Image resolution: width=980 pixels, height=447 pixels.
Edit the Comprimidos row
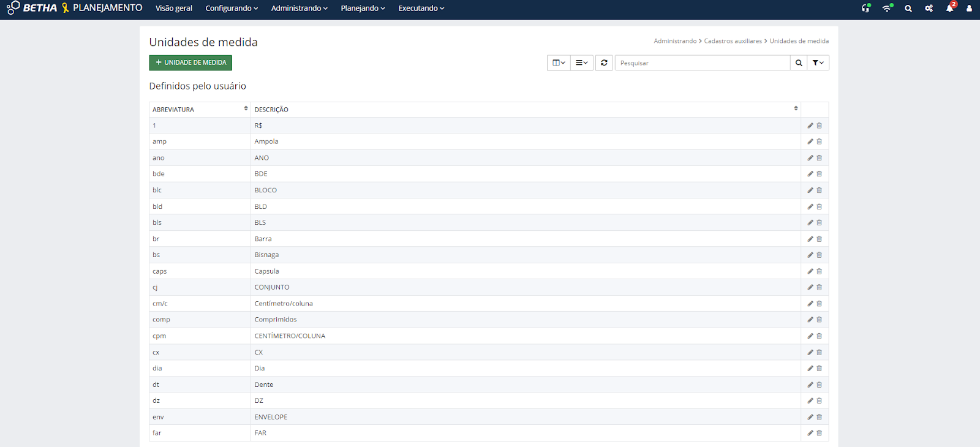(810, 320)
